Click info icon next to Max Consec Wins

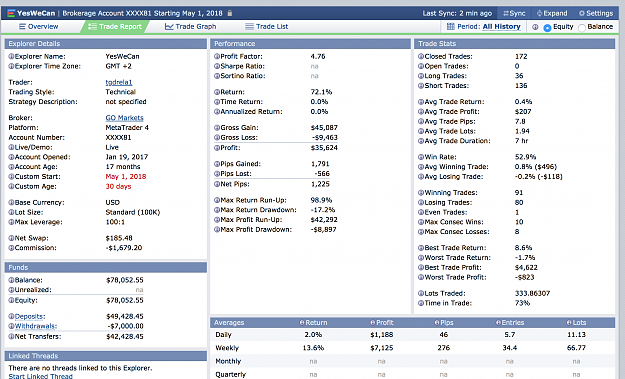click(421, 222)
